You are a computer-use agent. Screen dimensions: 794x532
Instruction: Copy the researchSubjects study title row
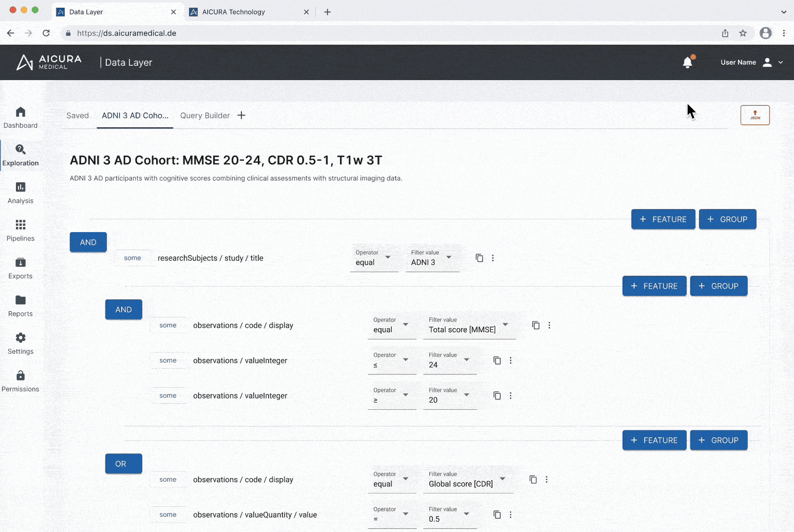(x=479, y=258)
